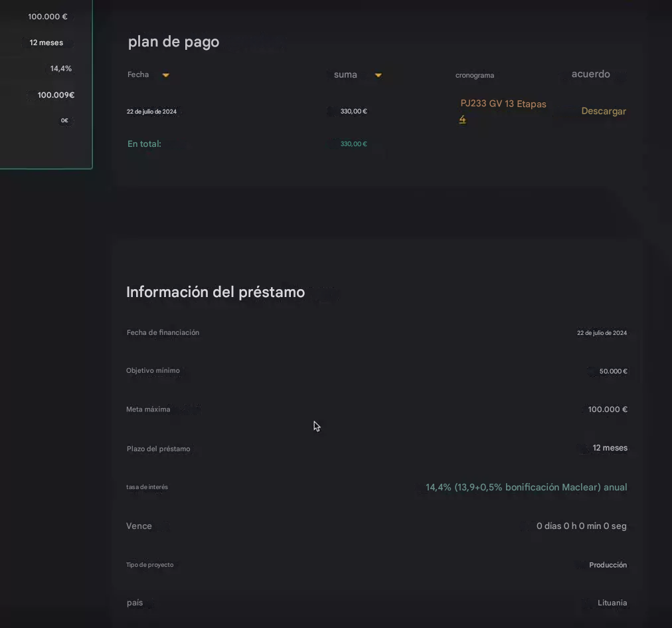
Task: Click the green total 330,00 € value
Action: [353, 144]
